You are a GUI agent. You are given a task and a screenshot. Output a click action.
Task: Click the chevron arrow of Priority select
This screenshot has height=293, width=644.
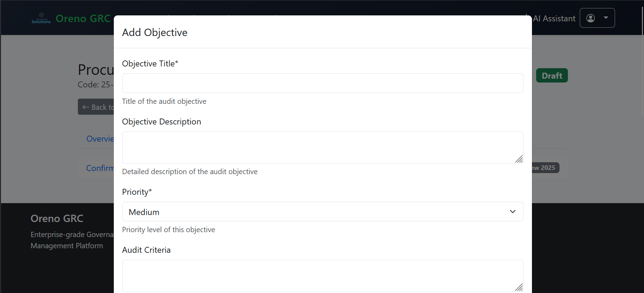[x=512, y=212]
